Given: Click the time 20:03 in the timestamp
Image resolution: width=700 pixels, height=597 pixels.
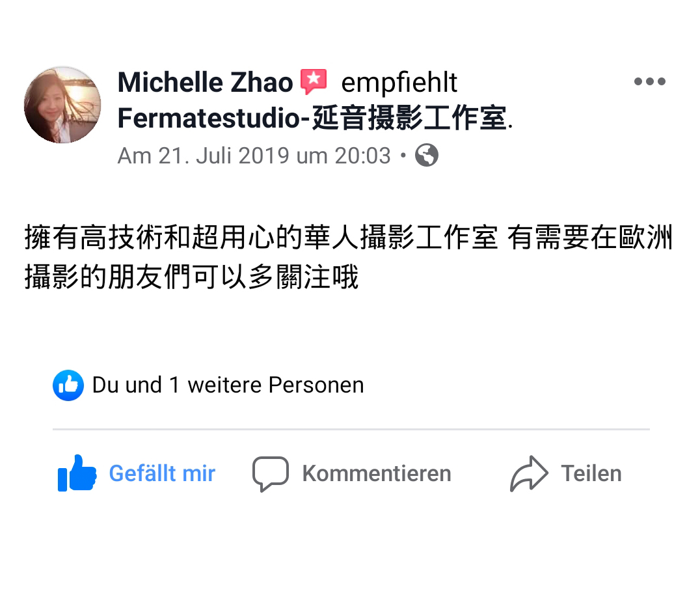Looking at the screenshot, I should tap(362, 156).
